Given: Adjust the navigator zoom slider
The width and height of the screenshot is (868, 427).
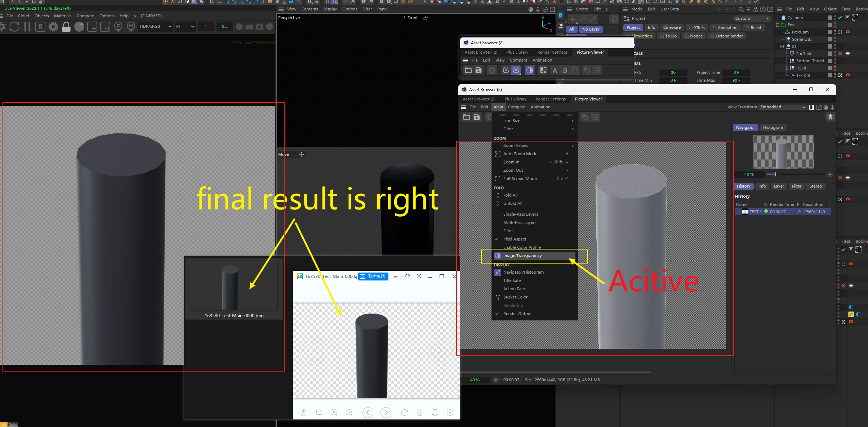Looking at the screenshot, I should 775,174.
